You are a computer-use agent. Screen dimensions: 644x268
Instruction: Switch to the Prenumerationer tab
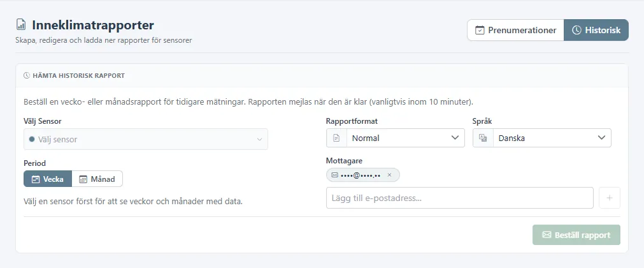(x=515, y=30)
